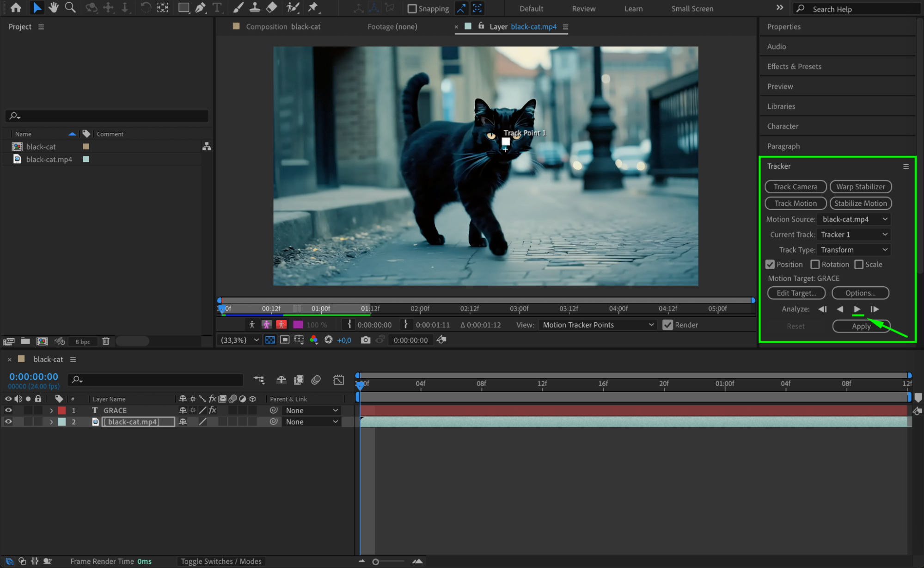Screen dimensions: 924x568
Task: Click the delete trash icon in Project
Action: pos(106,341)
